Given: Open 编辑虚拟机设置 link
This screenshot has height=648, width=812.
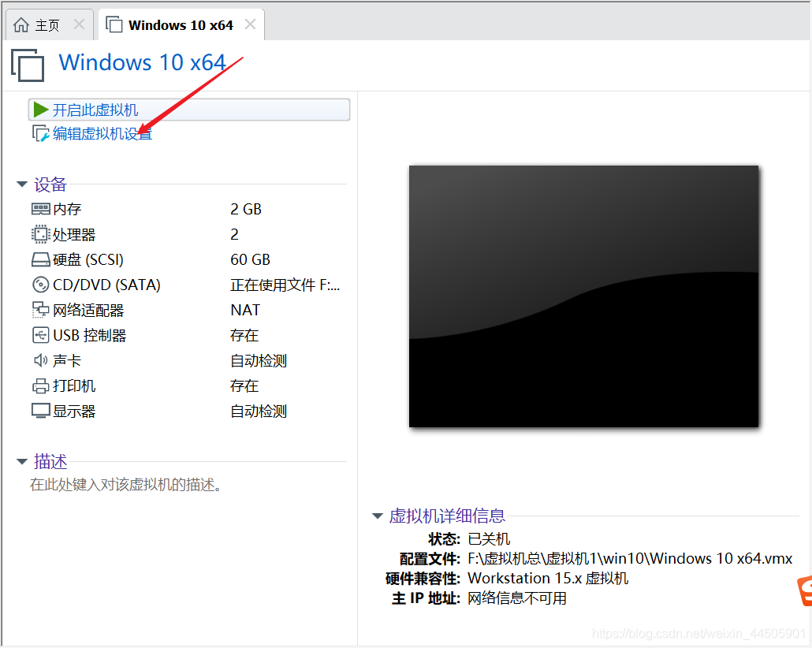Looking at the screenshot, I should [102, 134].
